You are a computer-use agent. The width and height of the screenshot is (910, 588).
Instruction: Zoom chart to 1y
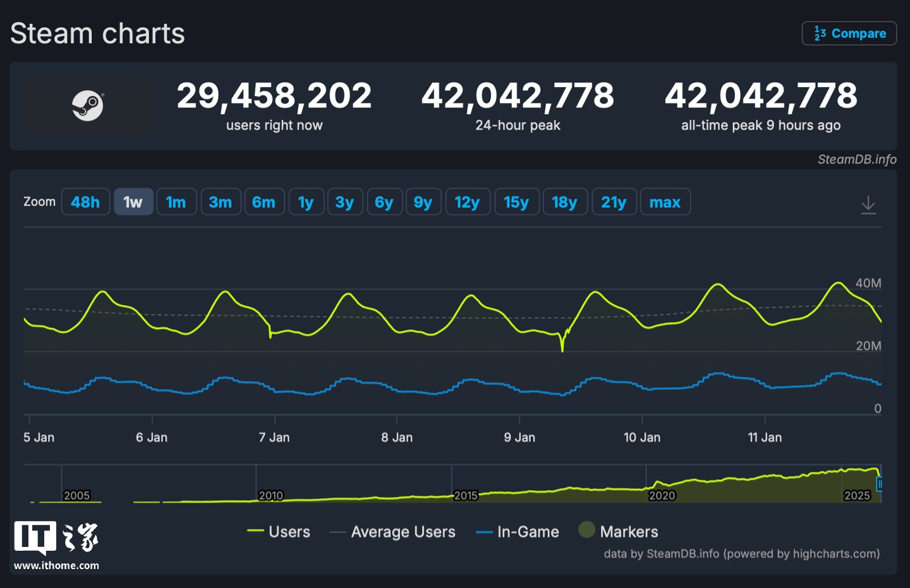[306, 202]
